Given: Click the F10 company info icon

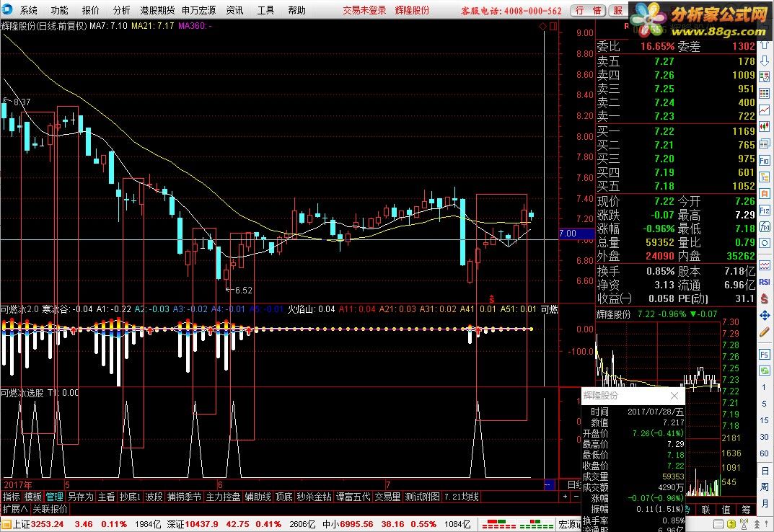Looking at the screenshot, I should (x=765, y=160).
